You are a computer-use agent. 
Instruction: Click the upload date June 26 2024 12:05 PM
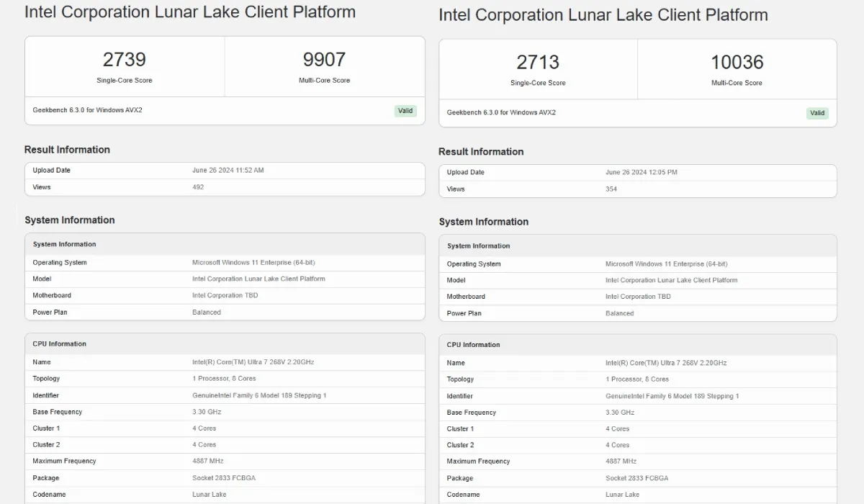pos(642,173)
